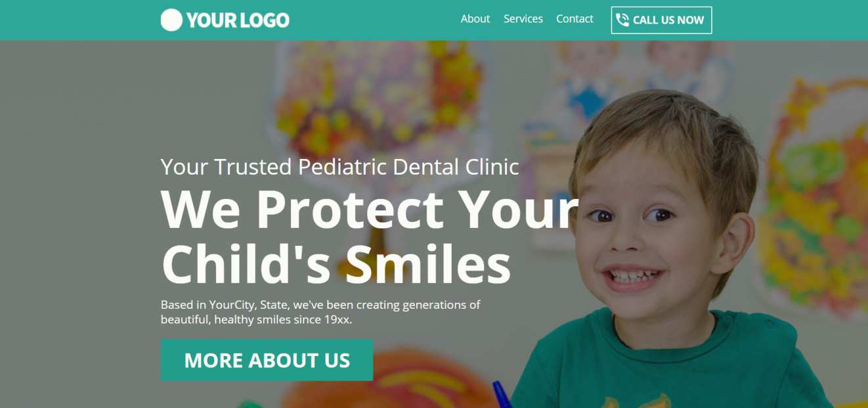Click the "19xx" year text
Viewport: 868px width, 408px height.
(x=337, y=320)
